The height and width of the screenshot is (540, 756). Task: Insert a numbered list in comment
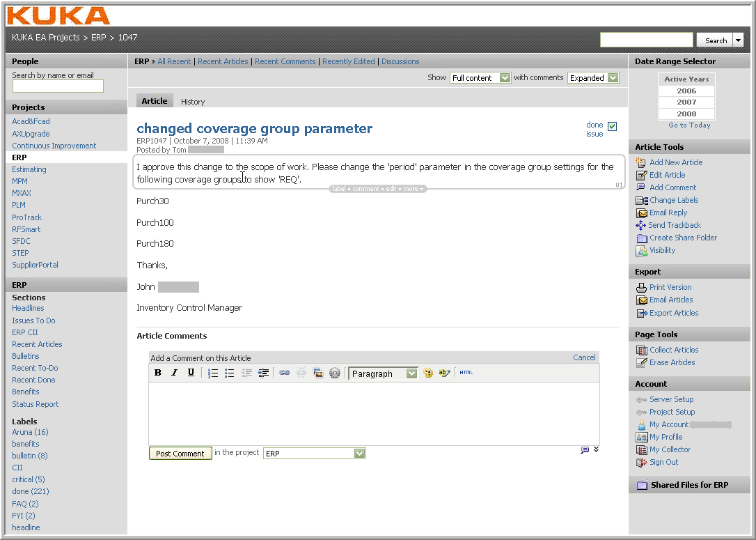(214, 373)
